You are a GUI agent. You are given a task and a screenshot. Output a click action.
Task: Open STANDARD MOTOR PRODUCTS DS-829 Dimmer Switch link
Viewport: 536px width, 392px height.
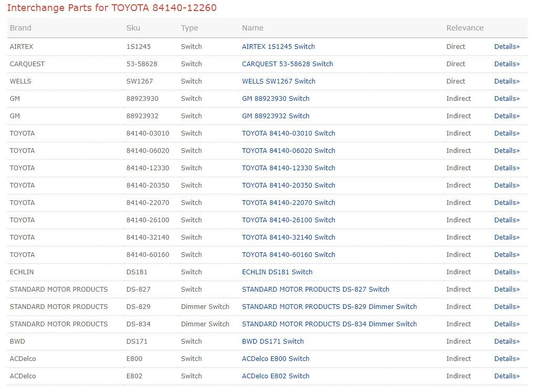329,307
